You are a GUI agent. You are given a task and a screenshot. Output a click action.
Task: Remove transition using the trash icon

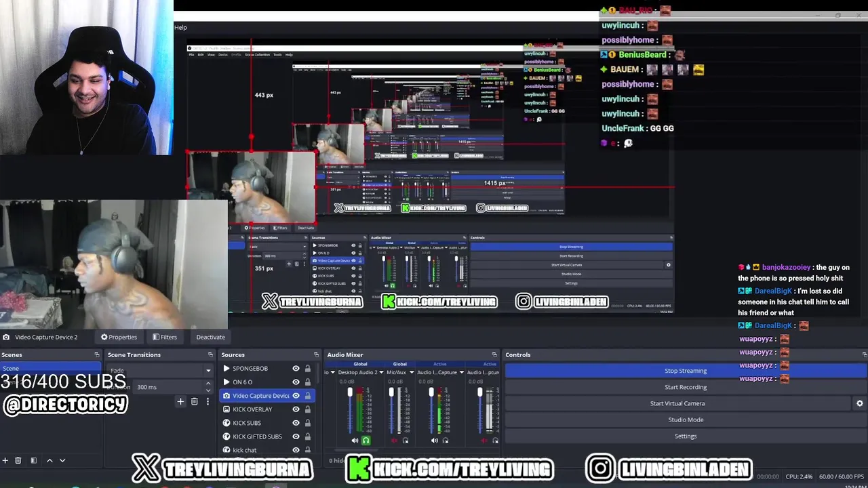(194, 401)
